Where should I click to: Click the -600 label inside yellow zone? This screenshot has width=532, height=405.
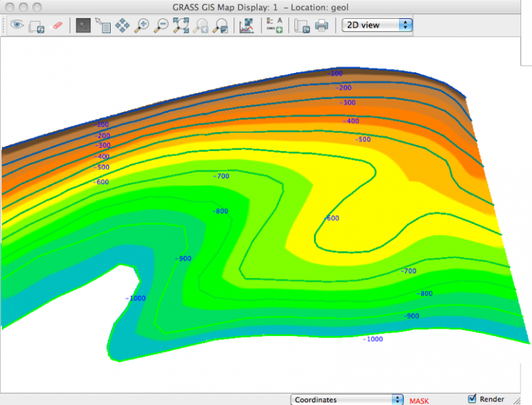332,218
